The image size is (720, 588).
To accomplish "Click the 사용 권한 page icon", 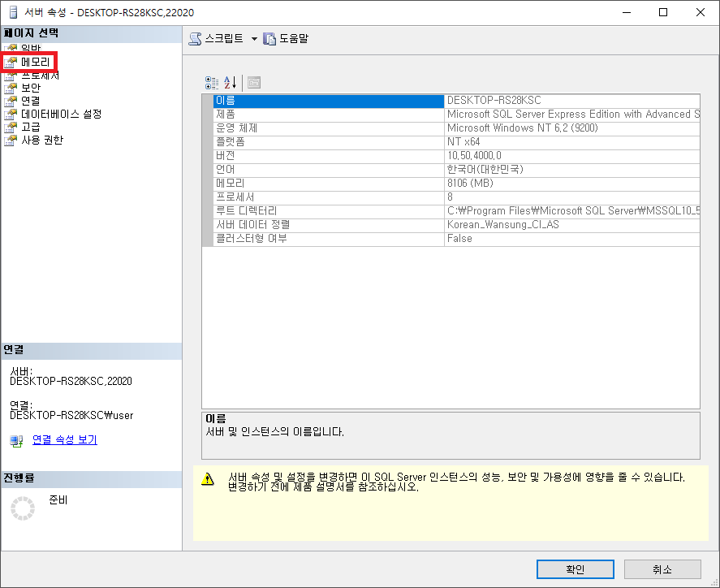I will click(x=11, y=141).
